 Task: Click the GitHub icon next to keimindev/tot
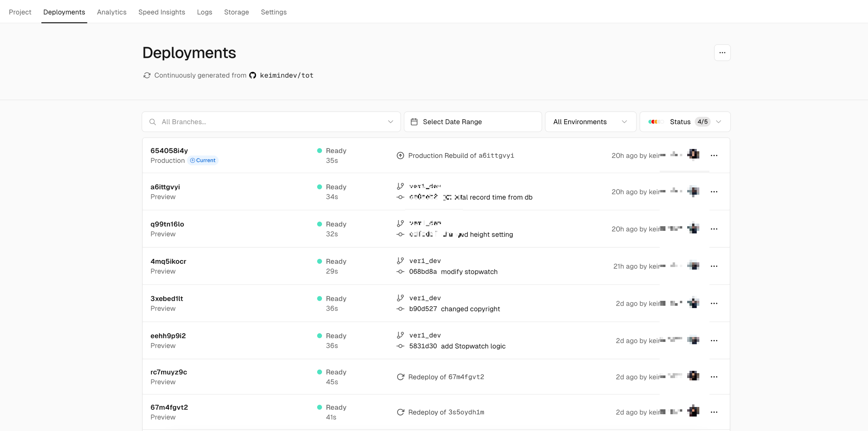252,75
